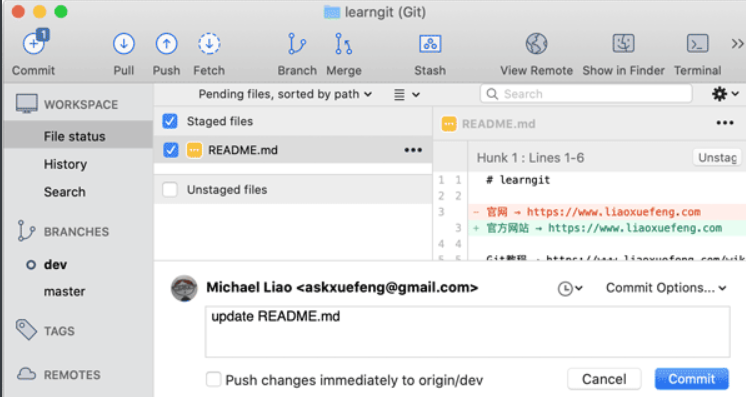Open Search in sidebar

pos(65,192)
